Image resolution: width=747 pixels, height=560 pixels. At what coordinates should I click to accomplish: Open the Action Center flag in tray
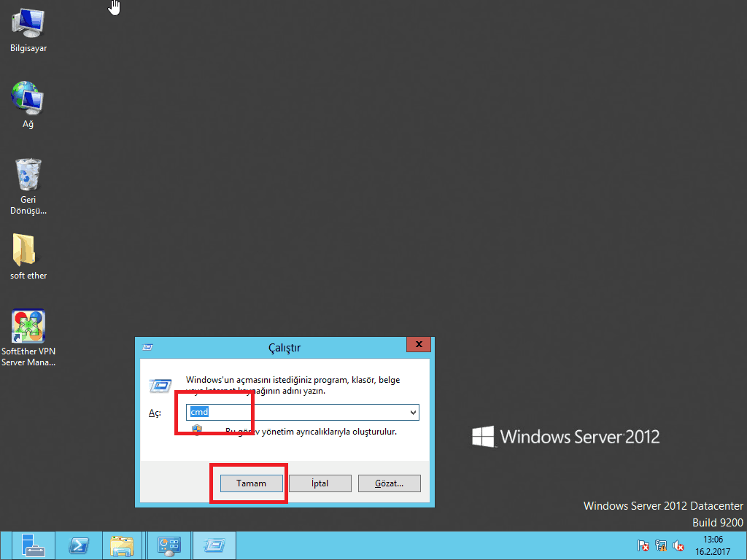click(x=643, y=545)
